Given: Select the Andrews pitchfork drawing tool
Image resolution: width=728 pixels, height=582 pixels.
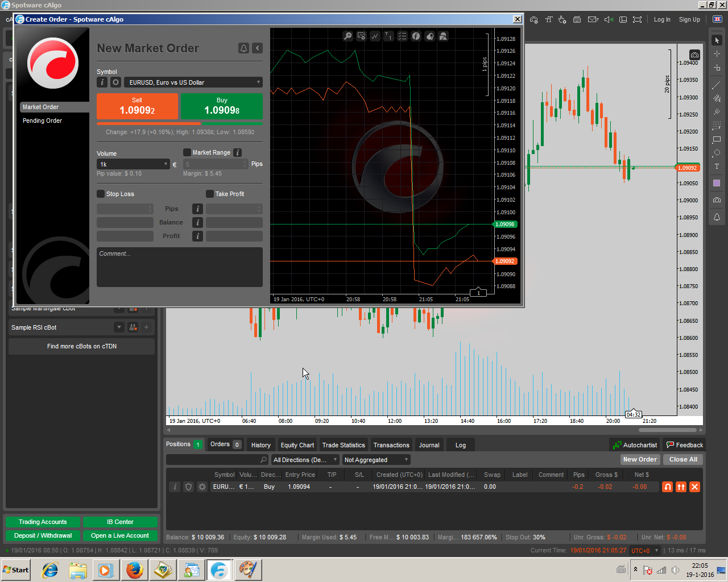Looking at the screenshot, I should 717,112.
